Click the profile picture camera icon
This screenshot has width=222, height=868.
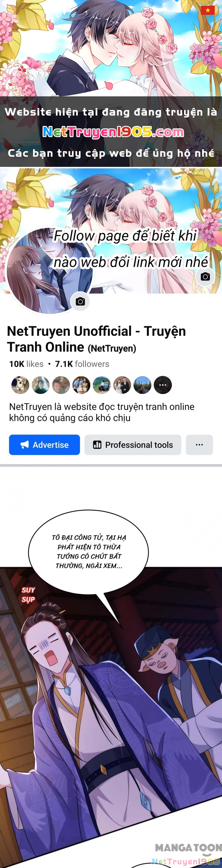point(80,301)
